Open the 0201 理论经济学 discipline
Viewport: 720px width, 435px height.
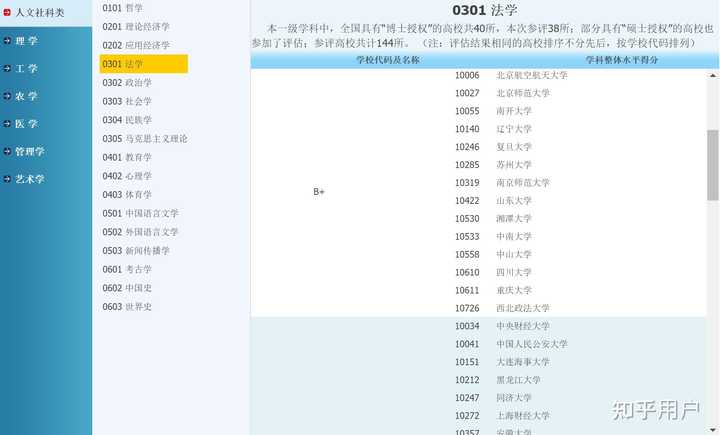(136, 27)
